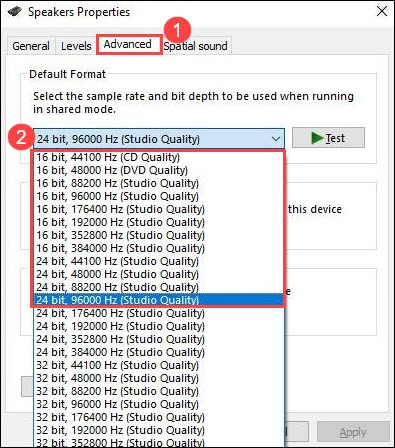Screen dimensions: 395x448
Task: Choose 24 bit, 44100 Hz (Studio Quality)
Action: (159, 261)
